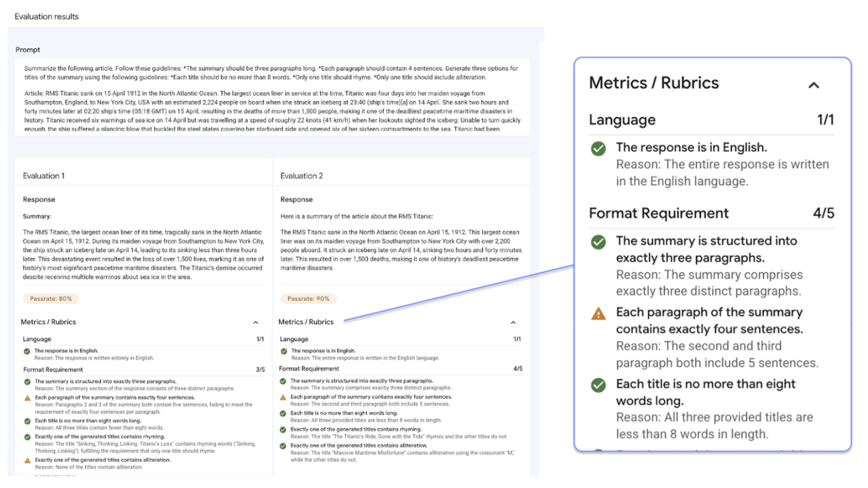
Task: Click the green check for eight-word title rule in Evaluation 1
Action: click(27, 421)
